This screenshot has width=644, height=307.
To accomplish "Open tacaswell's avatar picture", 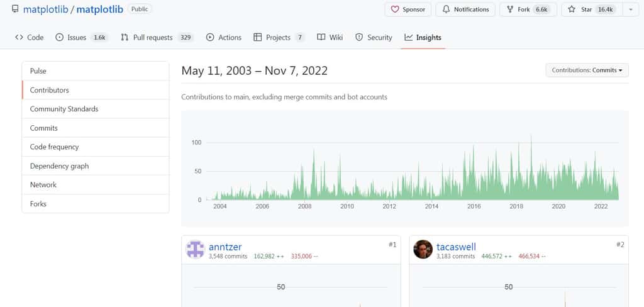I will coord(423,249).
